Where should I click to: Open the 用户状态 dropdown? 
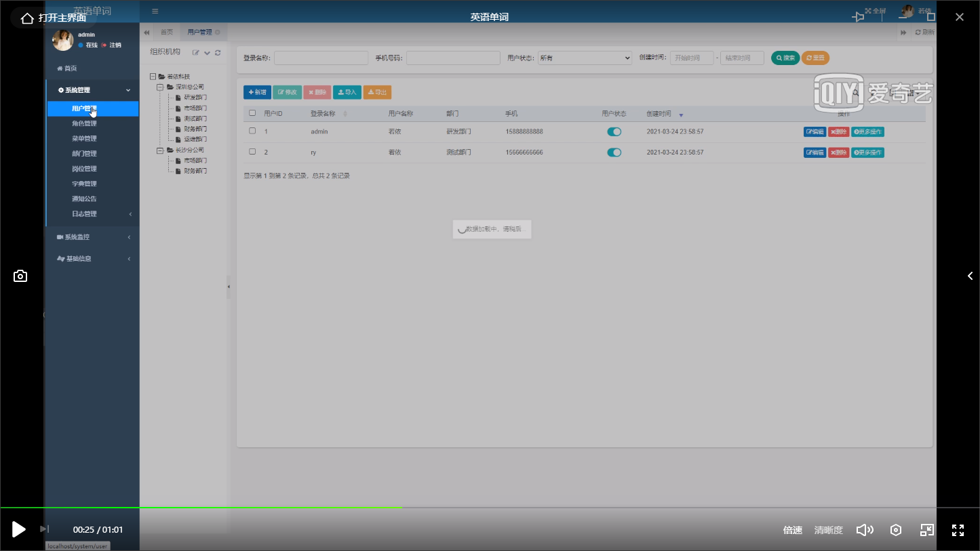coord(585,58)
